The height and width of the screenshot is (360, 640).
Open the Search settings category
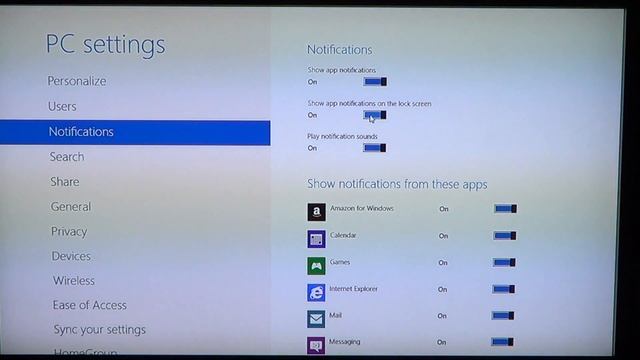(67, 157)
